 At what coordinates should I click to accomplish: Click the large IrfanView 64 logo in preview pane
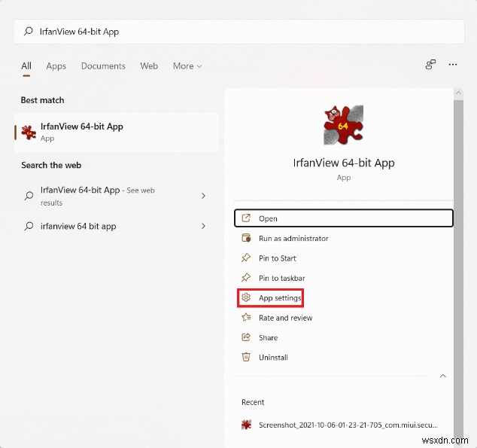click(x=343, y=125)
